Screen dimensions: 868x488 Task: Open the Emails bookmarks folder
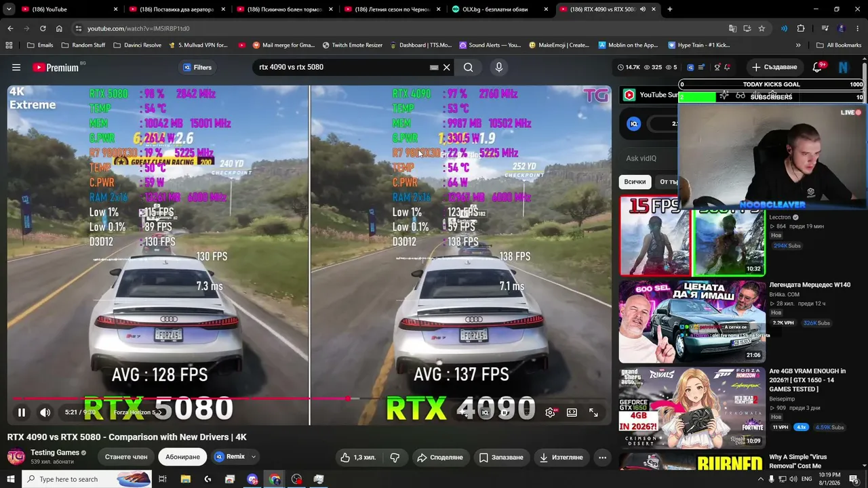click(x=39, y=45)
